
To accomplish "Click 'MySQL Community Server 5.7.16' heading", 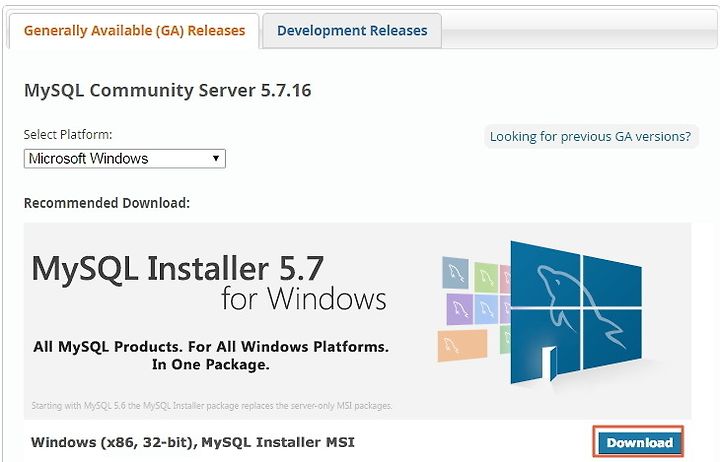I will (x=168, y=90).
